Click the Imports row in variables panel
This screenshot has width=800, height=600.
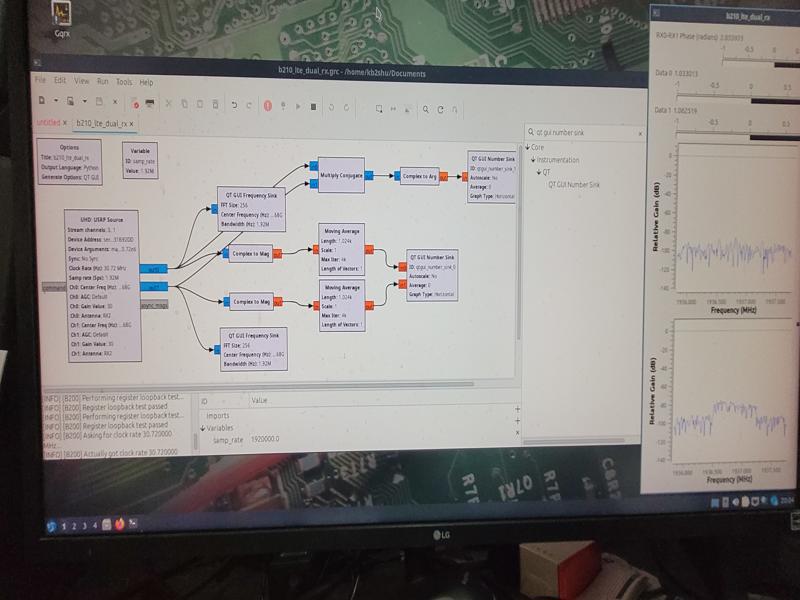357,416
